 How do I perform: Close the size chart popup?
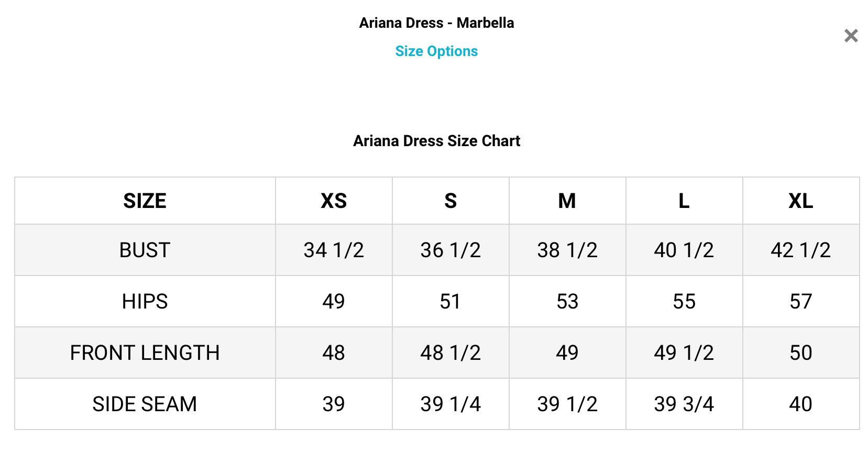pyautogui.click(x=851, y=36)
